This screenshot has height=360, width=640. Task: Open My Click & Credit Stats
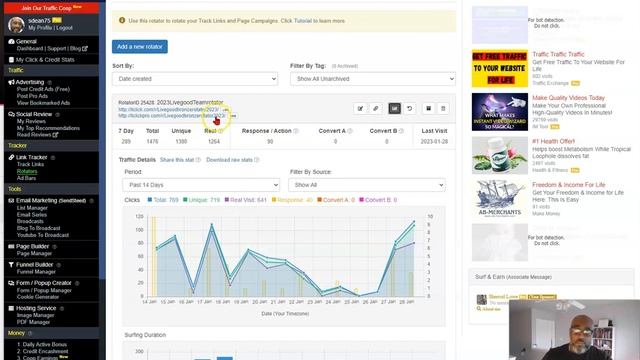[45, 60]
